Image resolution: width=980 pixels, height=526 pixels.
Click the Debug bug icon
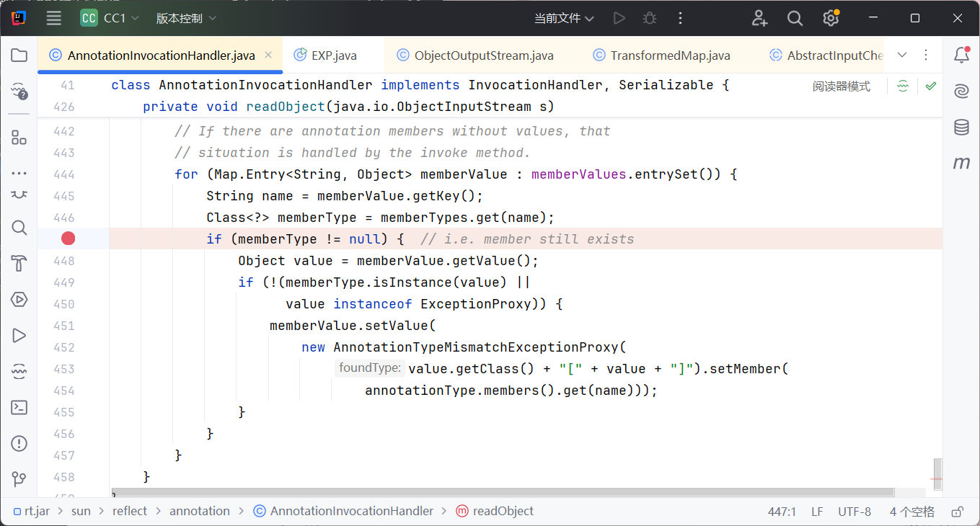tap(649, 19)
